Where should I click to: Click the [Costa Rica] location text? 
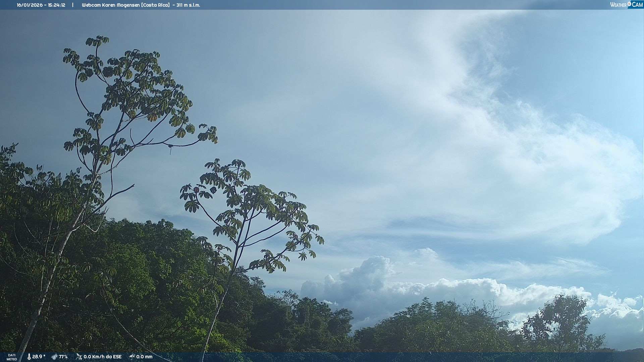156,5
